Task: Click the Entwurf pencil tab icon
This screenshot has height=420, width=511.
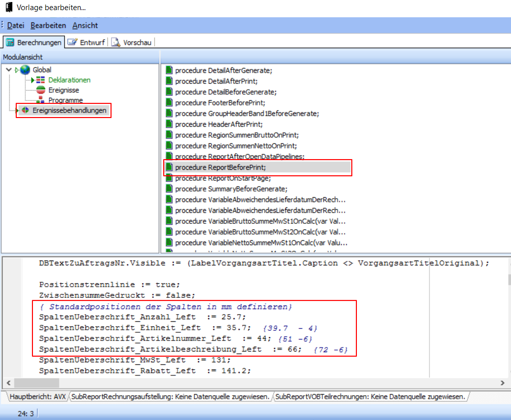Action: point(72,42)
